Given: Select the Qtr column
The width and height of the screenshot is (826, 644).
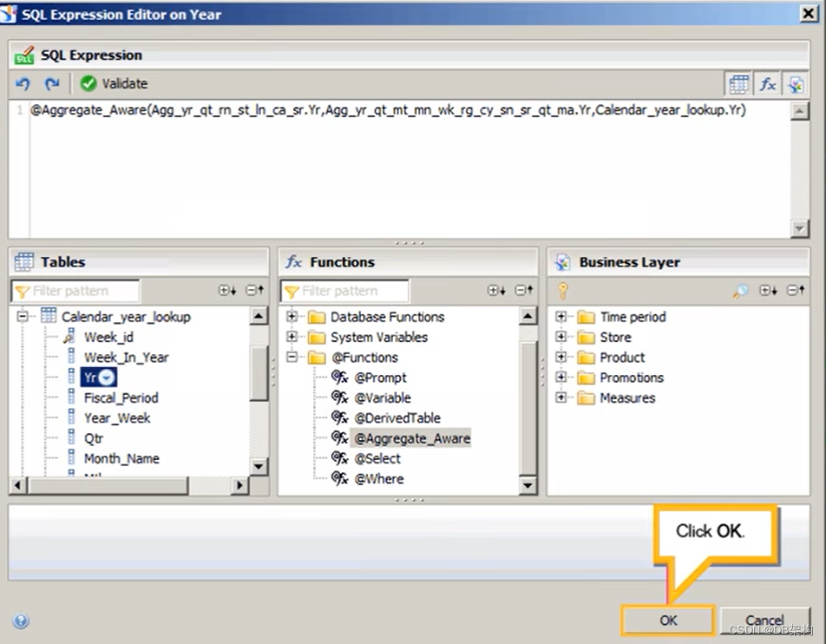Looking at the screenshot, I should click(93, 438).
